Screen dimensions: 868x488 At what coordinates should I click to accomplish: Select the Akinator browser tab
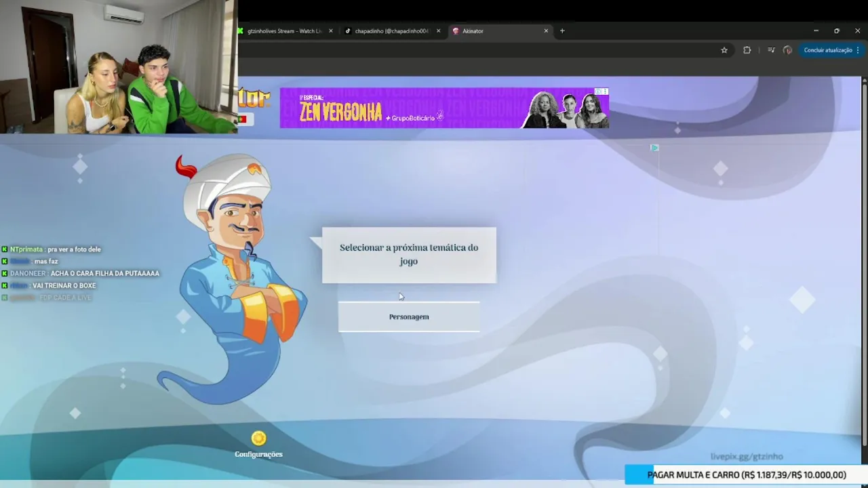500,31
